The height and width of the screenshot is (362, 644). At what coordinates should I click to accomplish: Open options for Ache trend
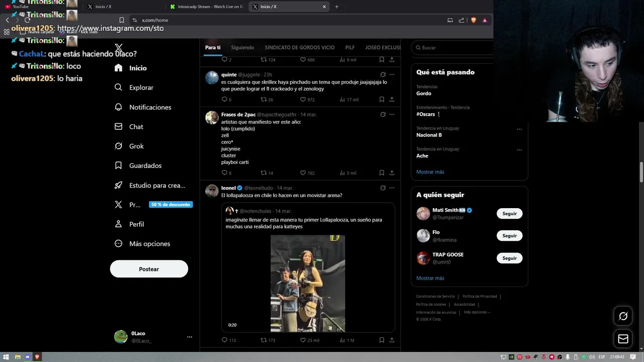[519, 150]
